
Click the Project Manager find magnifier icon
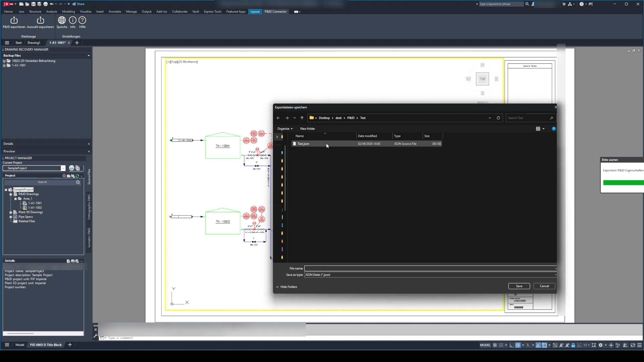pos(64,176)
